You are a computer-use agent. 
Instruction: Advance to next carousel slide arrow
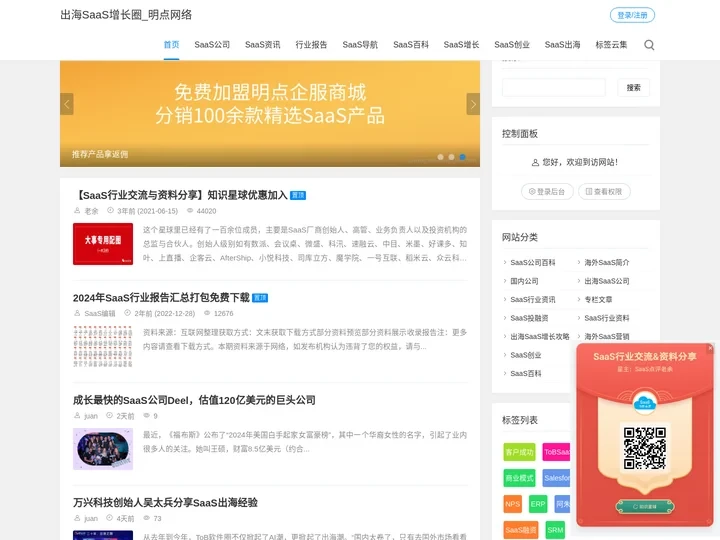[473, 104]
